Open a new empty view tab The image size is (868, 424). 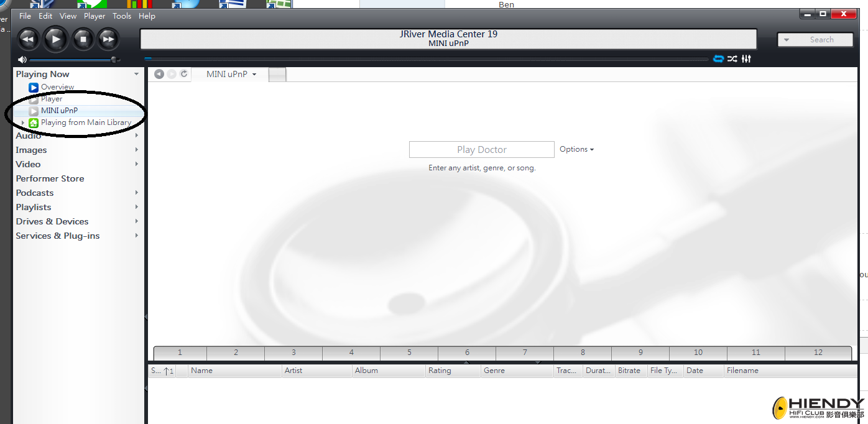point(277,75)
